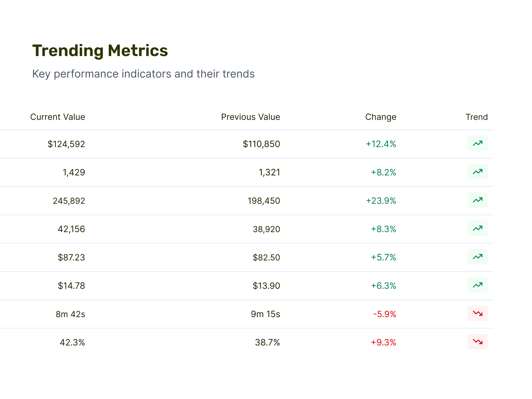Click the uptrend icon beside +5.7%

pos(477,257)
